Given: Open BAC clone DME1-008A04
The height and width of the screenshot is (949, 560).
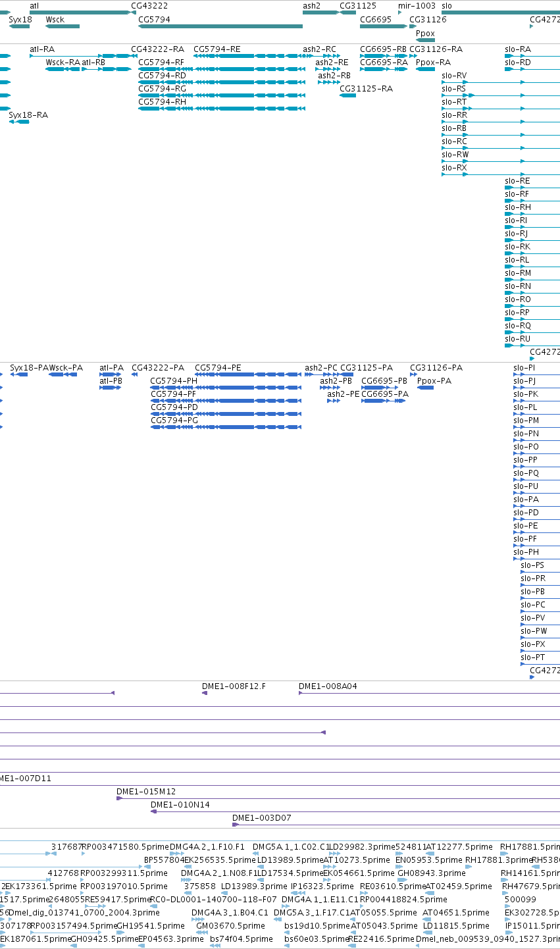Looking at the screenshot, I should coord(328,686).
